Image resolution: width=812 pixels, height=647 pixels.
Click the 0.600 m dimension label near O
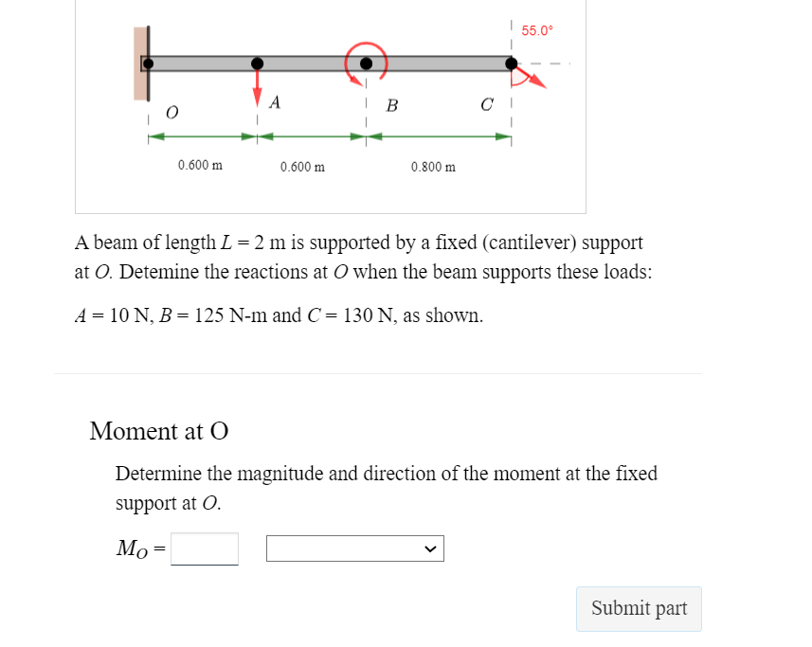(200, 167)
